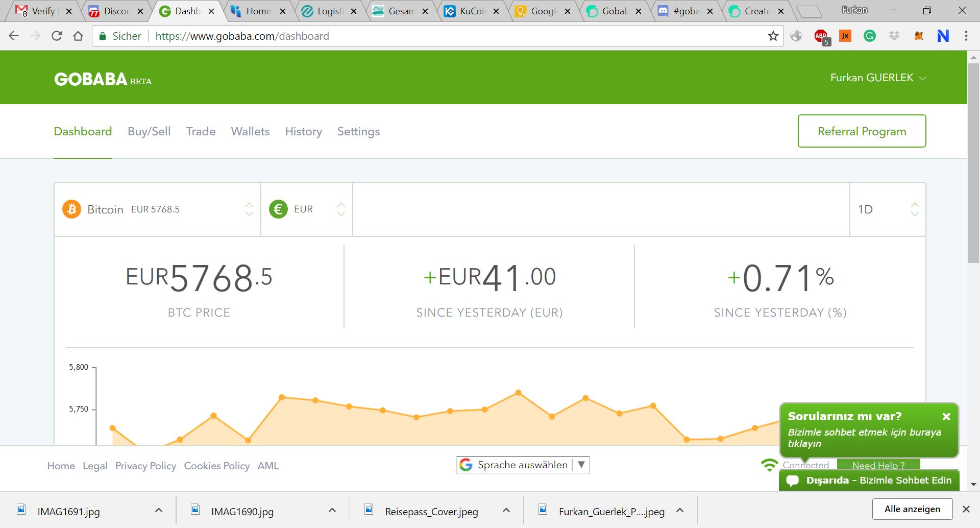Open the Jx extension icon
The width and height of the screenshot is (980, 528).
[845, 36]
